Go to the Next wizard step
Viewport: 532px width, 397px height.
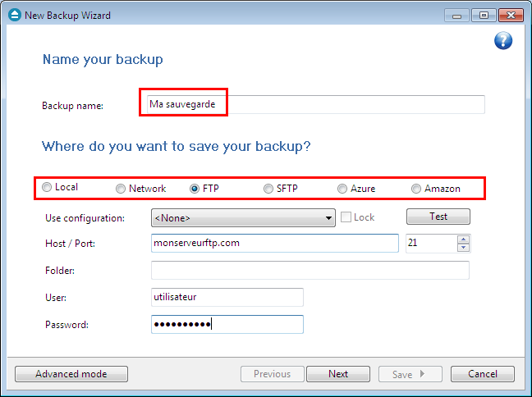338,374
